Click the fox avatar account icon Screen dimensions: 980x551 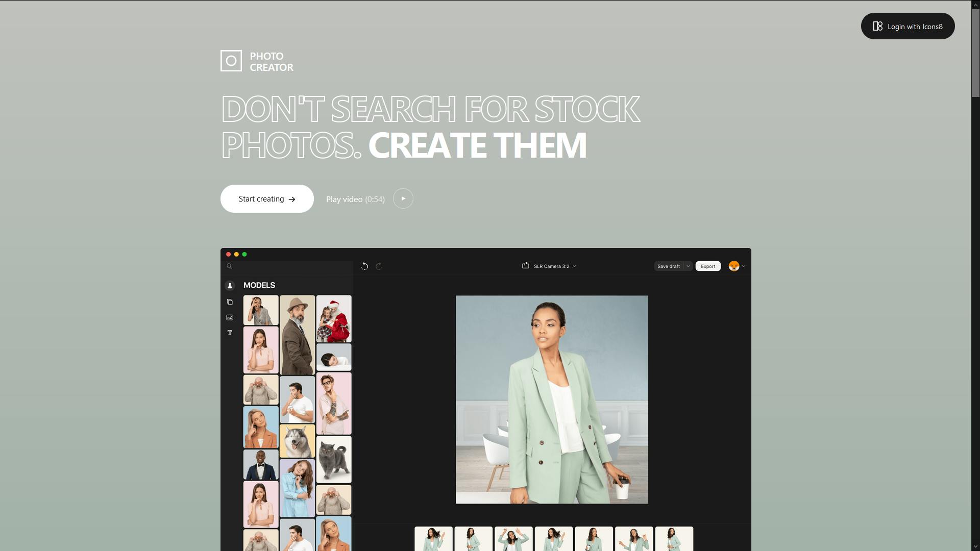point(733,266)
